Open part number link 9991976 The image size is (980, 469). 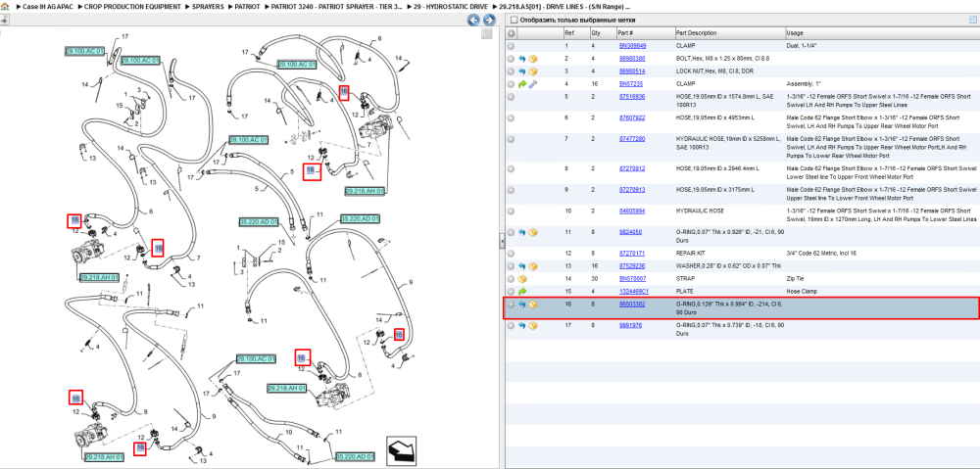click(x=631, y=325)
